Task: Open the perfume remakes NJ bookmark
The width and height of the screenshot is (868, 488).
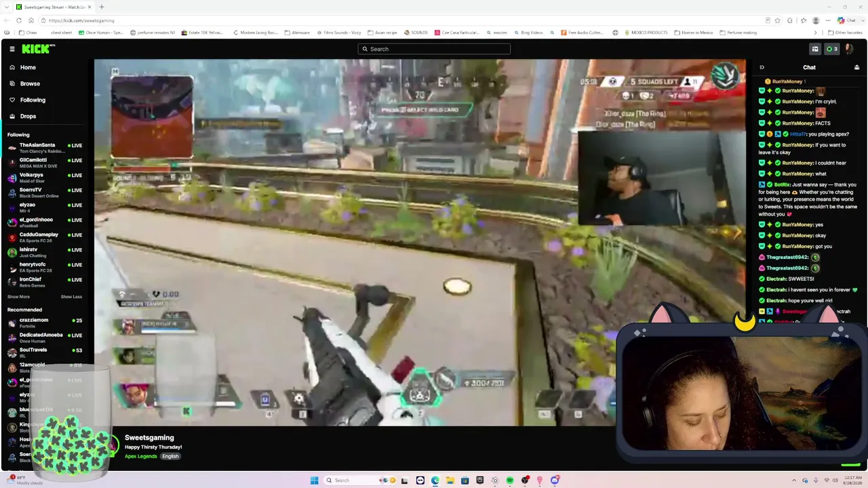Action: (152, 33)
